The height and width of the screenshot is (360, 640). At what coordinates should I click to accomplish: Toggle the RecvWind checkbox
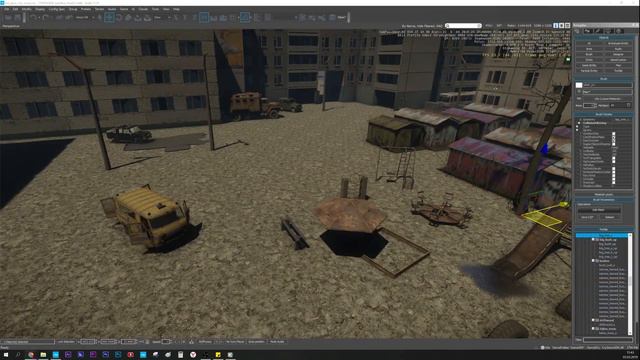(x=613, y=176)
